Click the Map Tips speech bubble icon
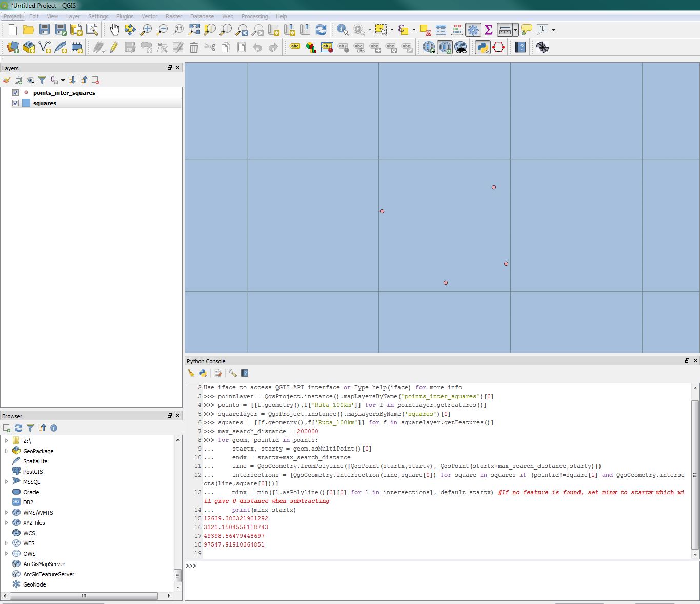 point(527,29)
